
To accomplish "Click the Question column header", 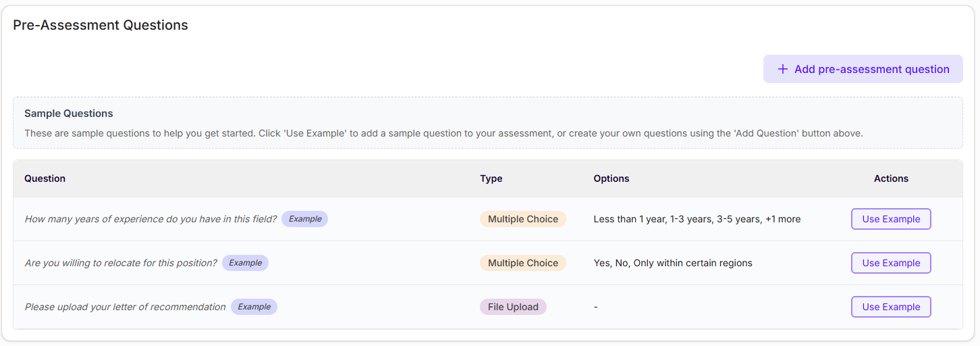I will click(45, 178).
